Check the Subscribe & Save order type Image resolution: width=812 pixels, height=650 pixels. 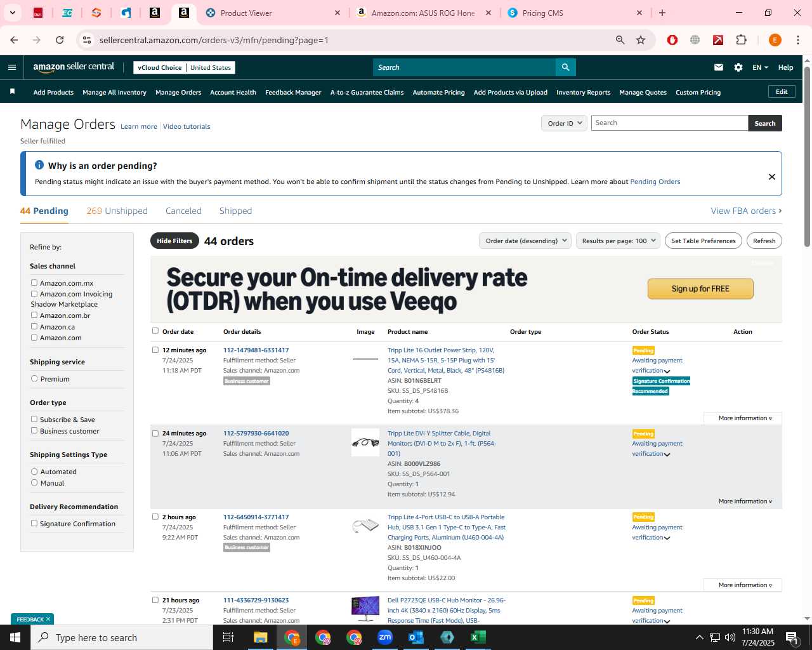[34, 420]
